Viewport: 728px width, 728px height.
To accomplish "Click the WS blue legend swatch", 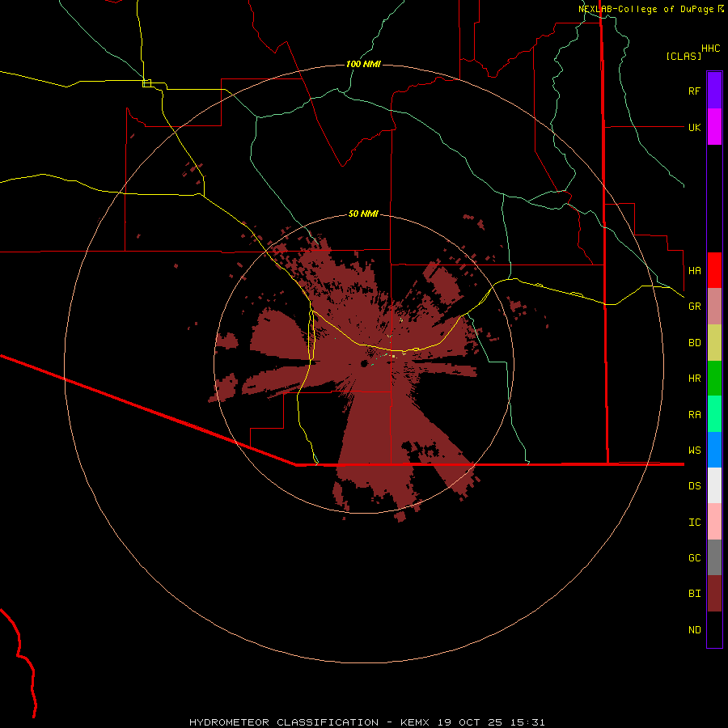I will [714, 450].
